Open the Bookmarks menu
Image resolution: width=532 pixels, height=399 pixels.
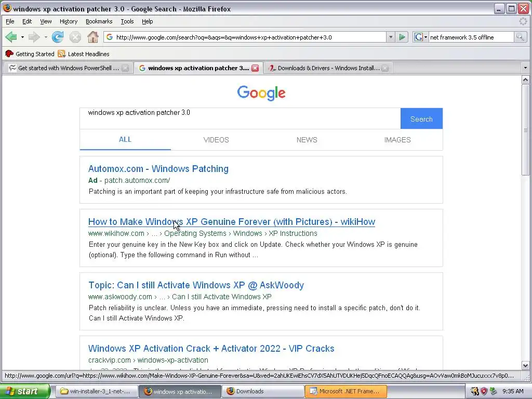99,21
